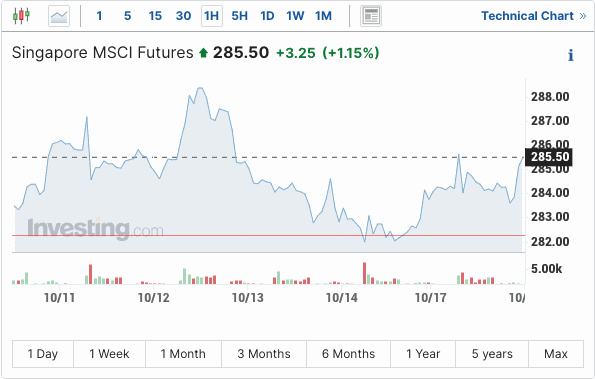The image size is (595, 379).
Task: Click the 288.00 price axis label
Action: pos(550,97)
